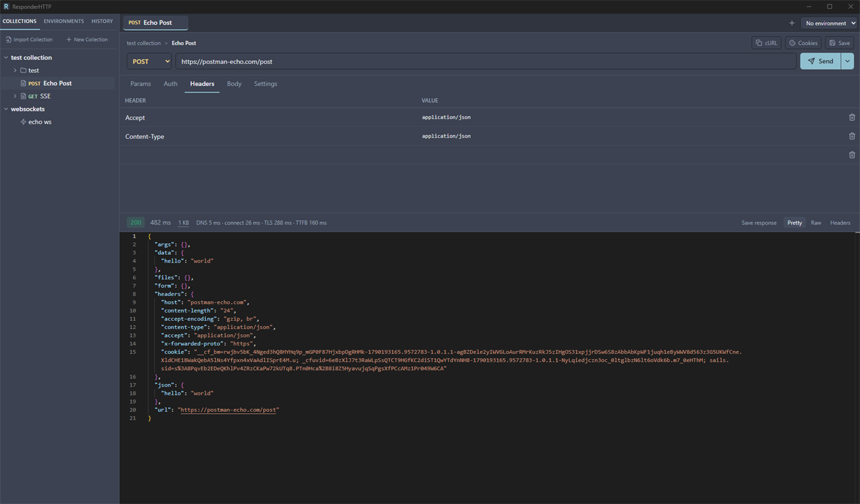
Task: Open the HTTP method POST dropdown
Action: tap(150, 61)
